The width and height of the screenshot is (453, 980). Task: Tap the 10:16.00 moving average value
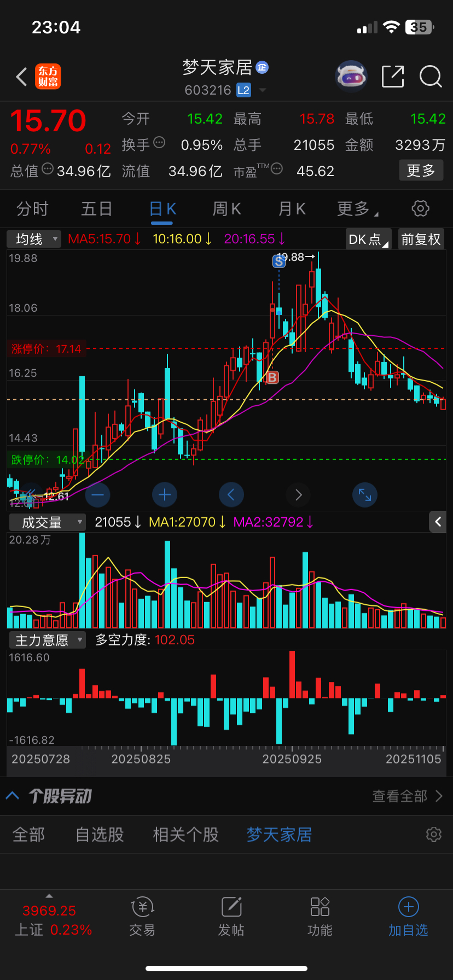coord(182,239)
